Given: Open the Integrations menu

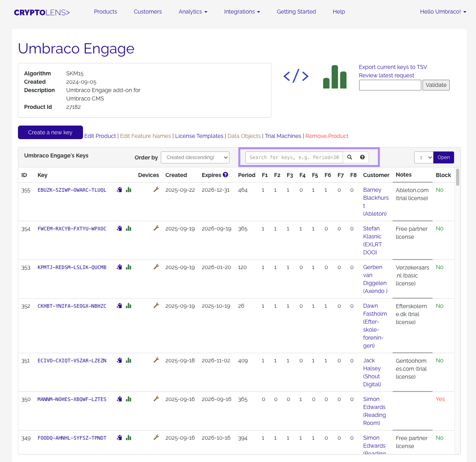Looking at the screenshot, I should (242, 12).
